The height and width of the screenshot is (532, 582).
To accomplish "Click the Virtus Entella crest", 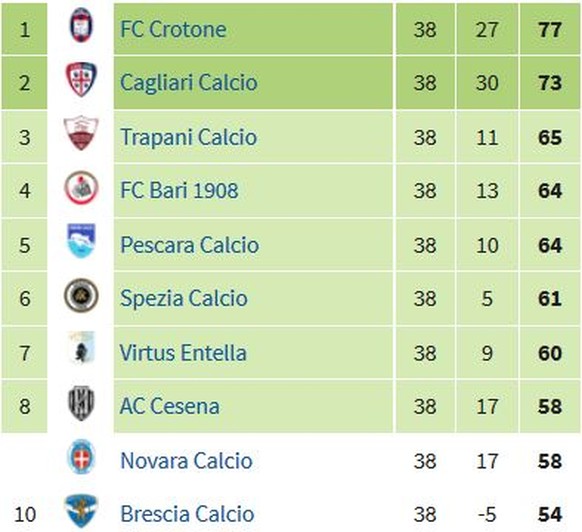I will pos(82,348).
